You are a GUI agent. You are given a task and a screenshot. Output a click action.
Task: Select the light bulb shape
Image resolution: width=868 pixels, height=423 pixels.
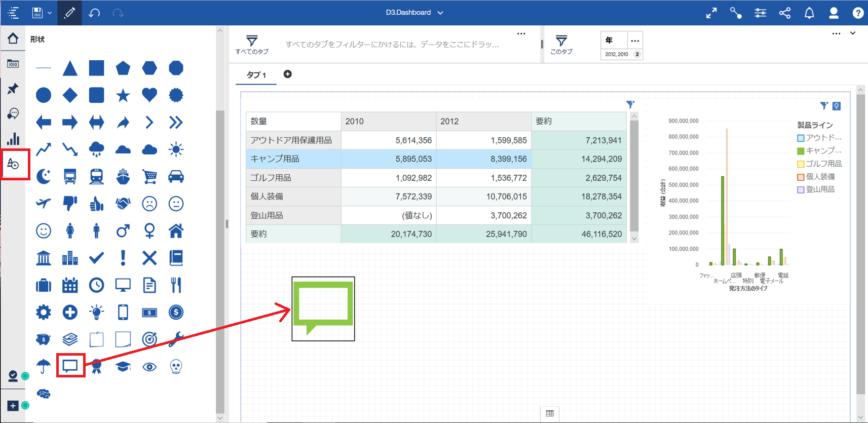(x=96, y=312)
